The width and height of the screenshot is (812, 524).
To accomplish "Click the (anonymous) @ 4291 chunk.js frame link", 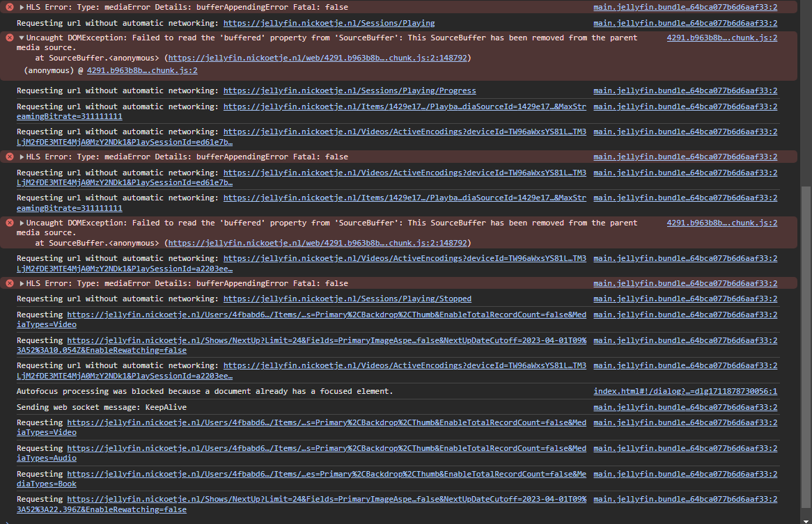I will click(142, 70).
